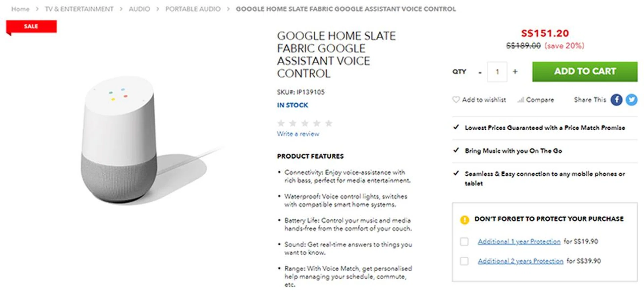Click the red SALE badge
Viewport: 644px width, 302px height.
pos(31,27)
